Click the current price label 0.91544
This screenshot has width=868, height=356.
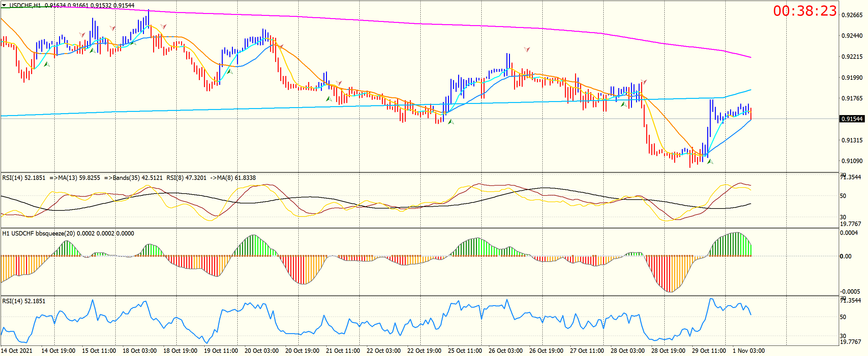[851, 119]
